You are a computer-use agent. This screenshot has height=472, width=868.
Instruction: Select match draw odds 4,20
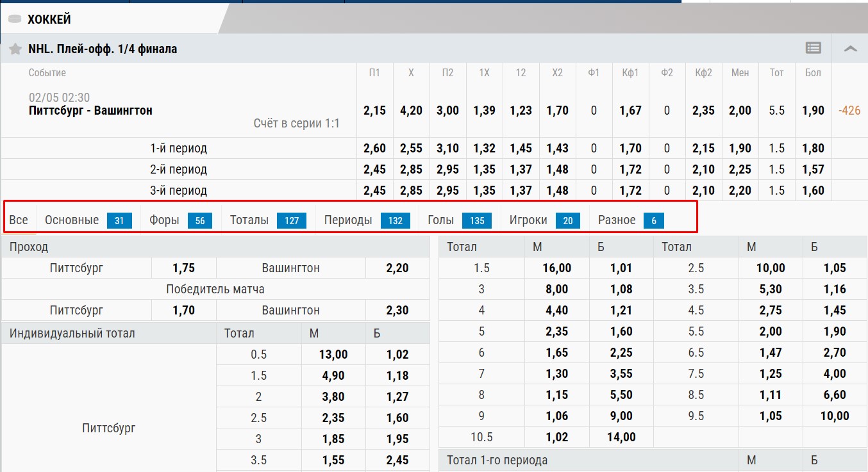[411, 110]
